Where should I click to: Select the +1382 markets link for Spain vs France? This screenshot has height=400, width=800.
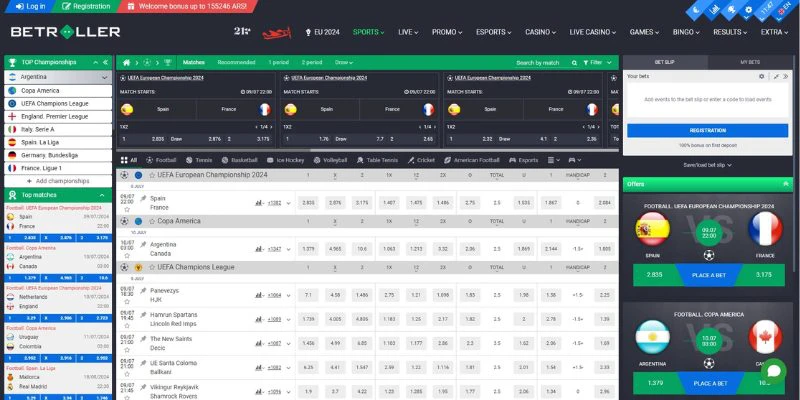[274, 203]
